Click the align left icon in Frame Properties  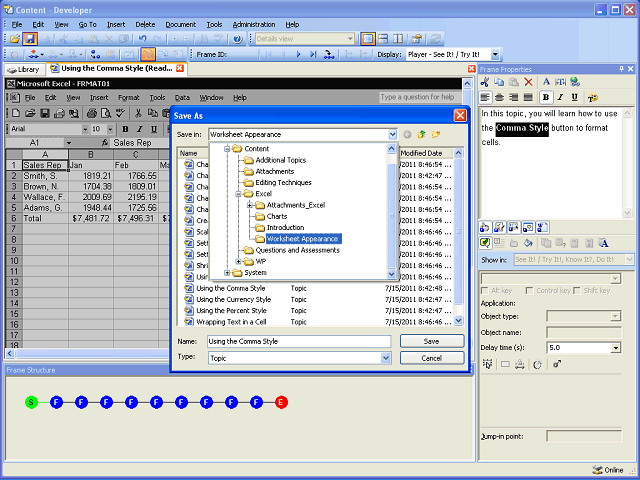click(485, 97)
